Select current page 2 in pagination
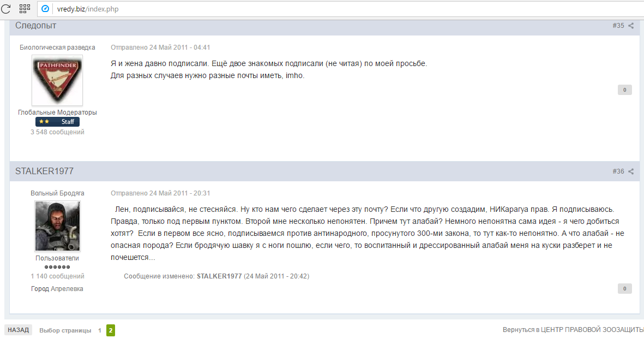This screenshot has height=338, width=644. tap(111, 330)
